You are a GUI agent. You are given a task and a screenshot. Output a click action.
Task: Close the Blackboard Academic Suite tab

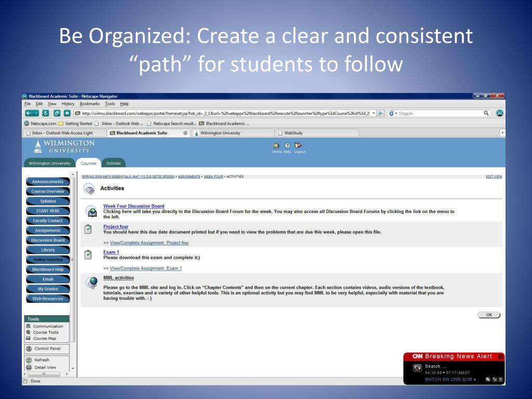185,133
